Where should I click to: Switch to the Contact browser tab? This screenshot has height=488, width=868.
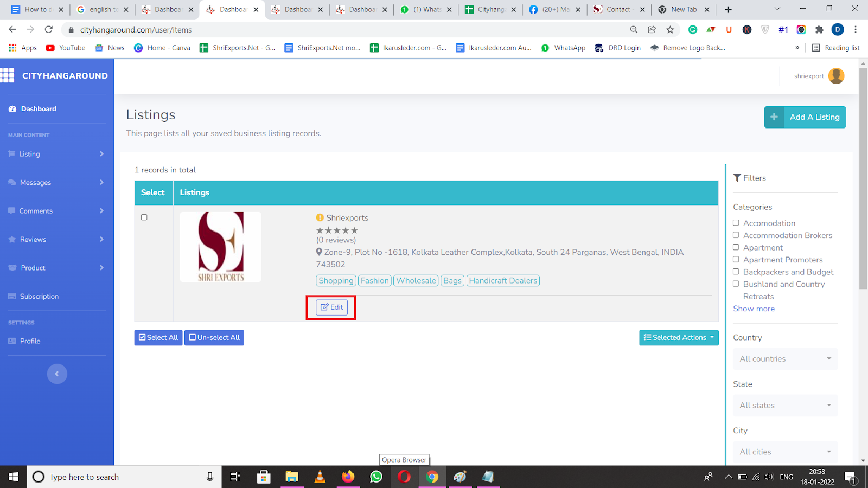coord(620,9)
